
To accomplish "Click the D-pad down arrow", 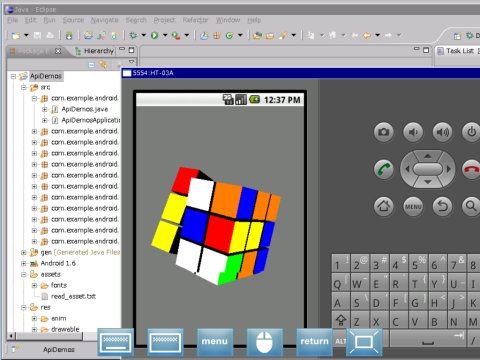I will [428, 182].
